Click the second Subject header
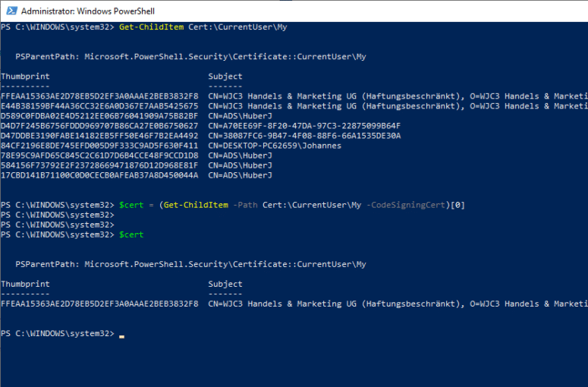 click(225, 285)
